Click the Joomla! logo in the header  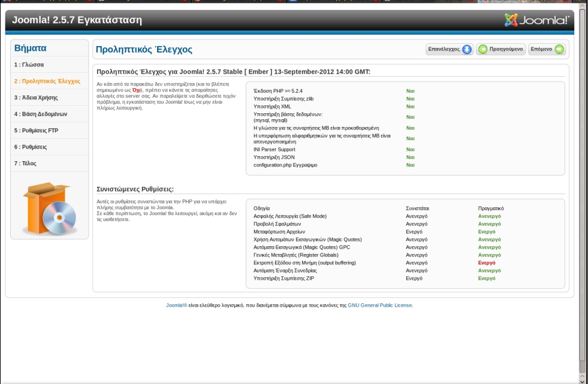(x=536, y=21)
